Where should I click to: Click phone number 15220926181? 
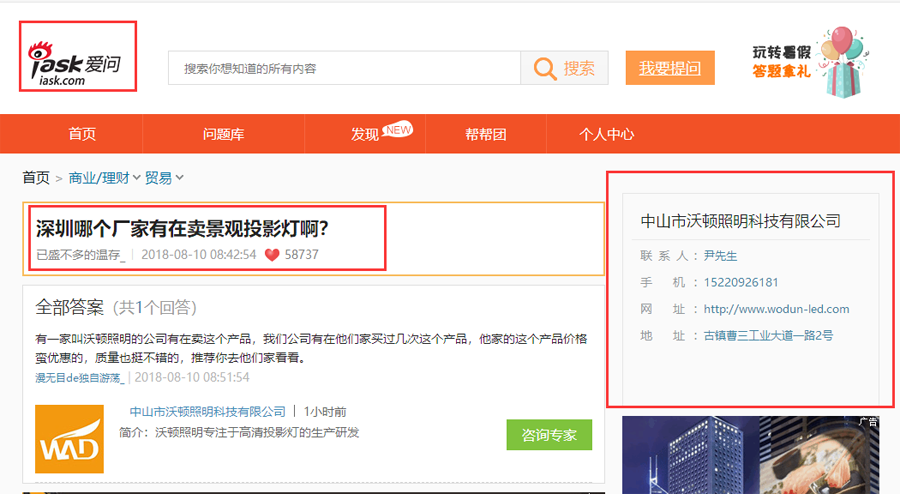pos(741,282)
